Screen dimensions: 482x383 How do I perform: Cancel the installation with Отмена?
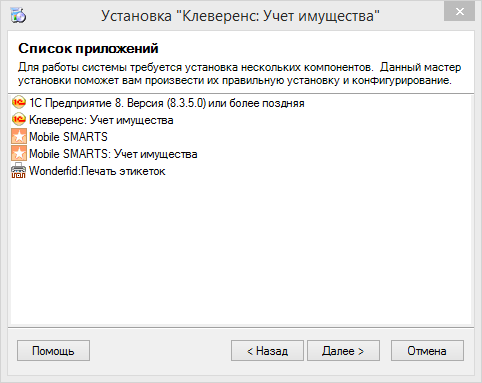(427, 351)
